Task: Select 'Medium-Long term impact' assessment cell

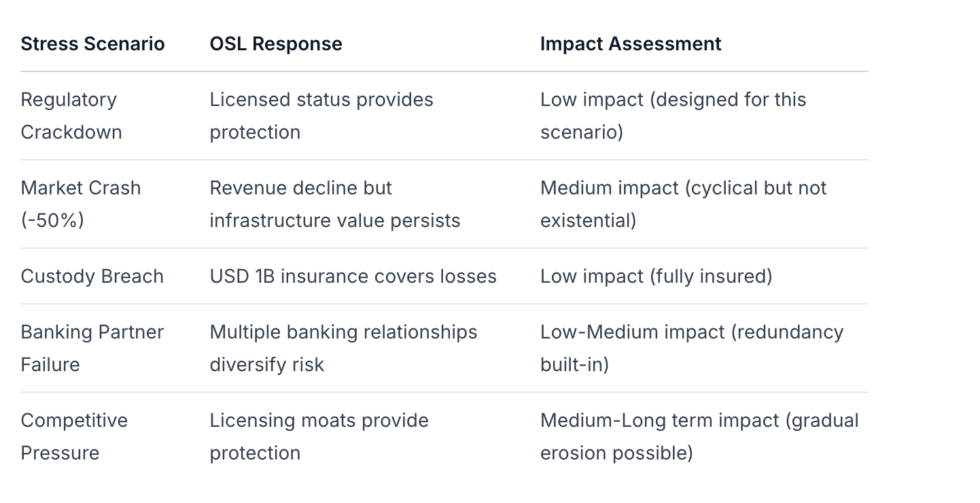Action: tap(699, 436)
